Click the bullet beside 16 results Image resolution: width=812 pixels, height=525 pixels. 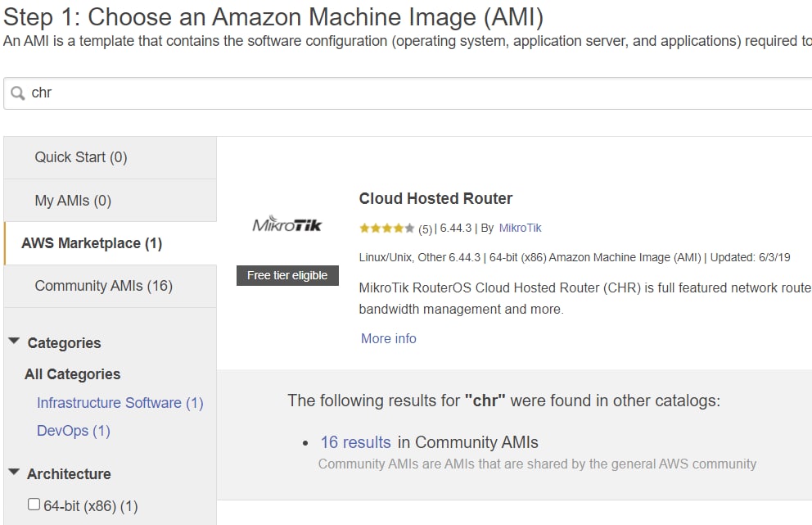[305, 443]
